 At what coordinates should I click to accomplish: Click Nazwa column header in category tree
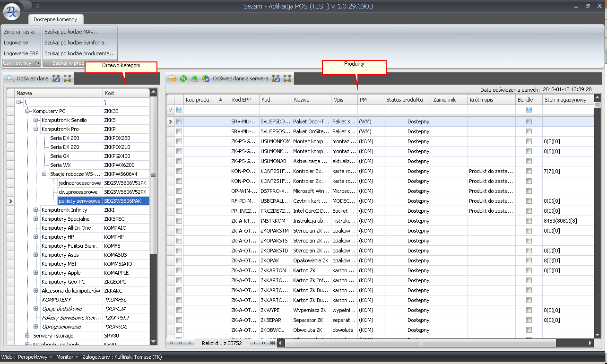(x=58, y=93)
